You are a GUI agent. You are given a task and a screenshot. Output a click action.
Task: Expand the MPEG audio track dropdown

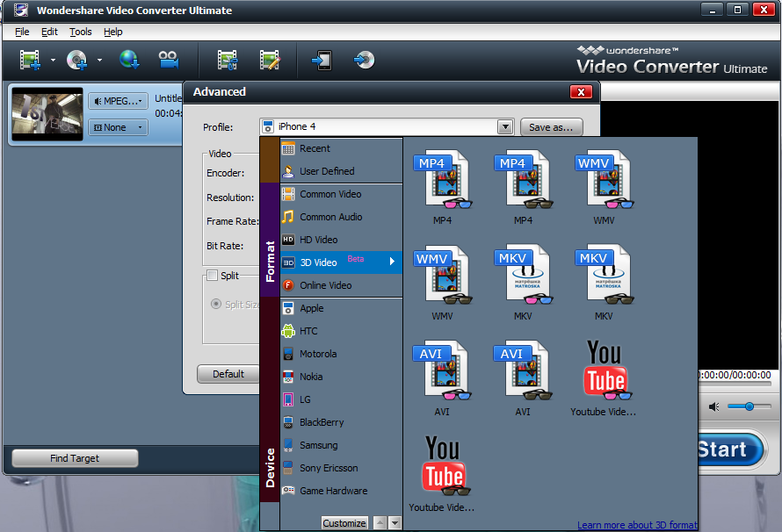pos(118,101)
